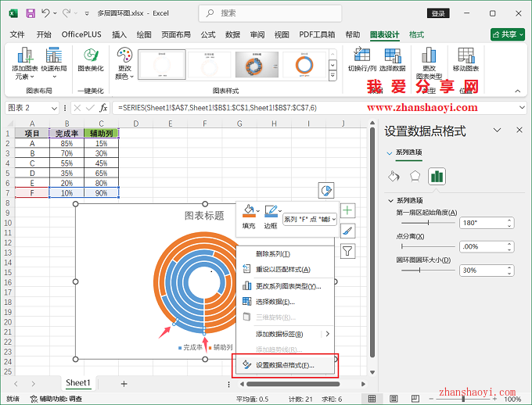Click the chart elements plus button
This screenshot has height=405, width=532.
[348, 210]
